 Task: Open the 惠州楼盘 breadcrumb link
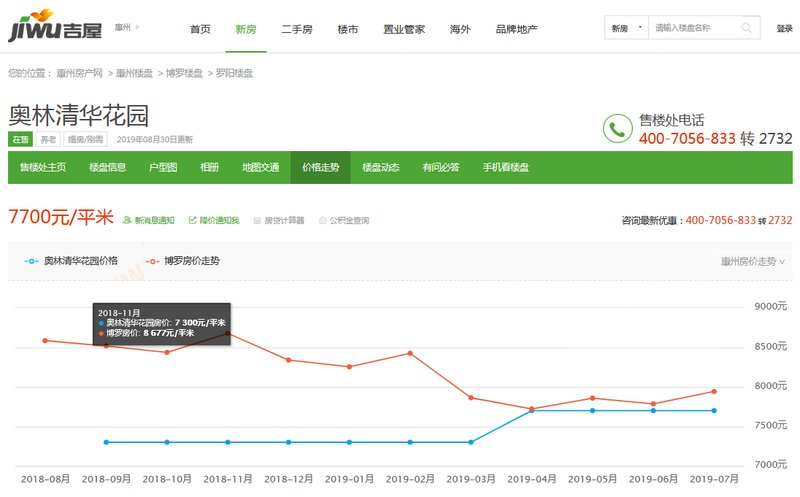pos(134,73)
